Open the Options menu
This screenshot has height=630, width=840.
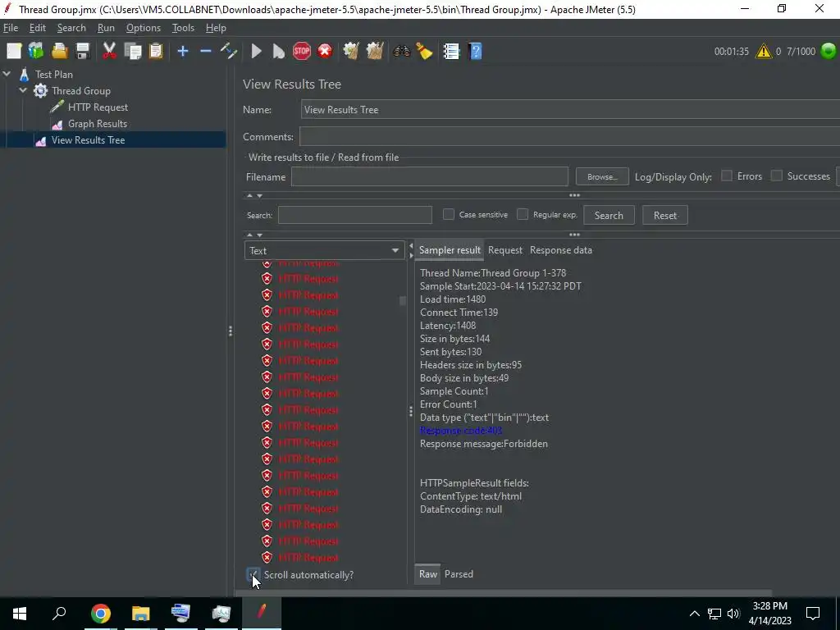(x=143, y=28)
